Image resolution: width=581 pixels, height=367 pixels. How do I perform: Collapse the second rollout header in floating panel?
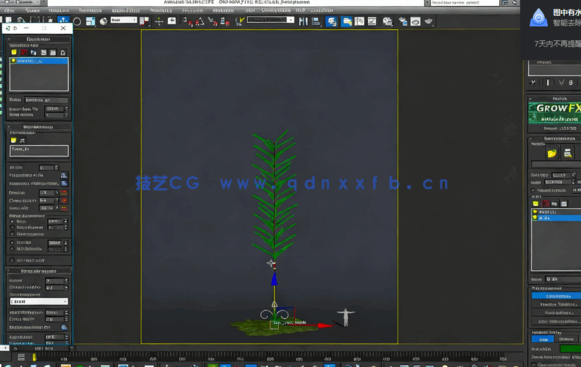(x=39, y=127)
